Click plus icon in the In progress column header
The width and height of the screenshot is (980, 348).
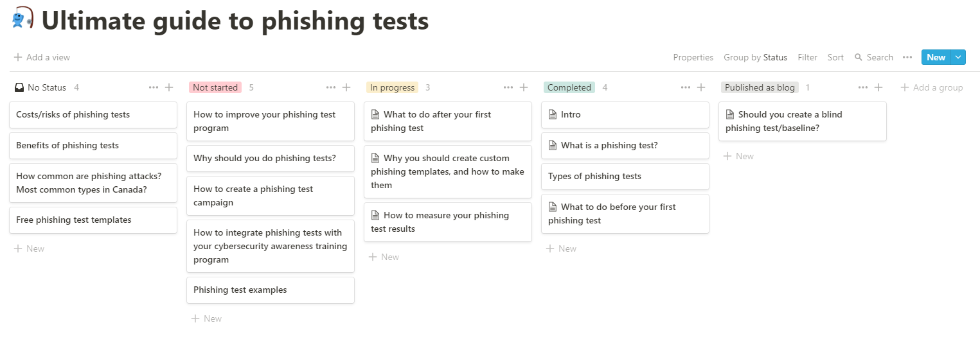524,87
